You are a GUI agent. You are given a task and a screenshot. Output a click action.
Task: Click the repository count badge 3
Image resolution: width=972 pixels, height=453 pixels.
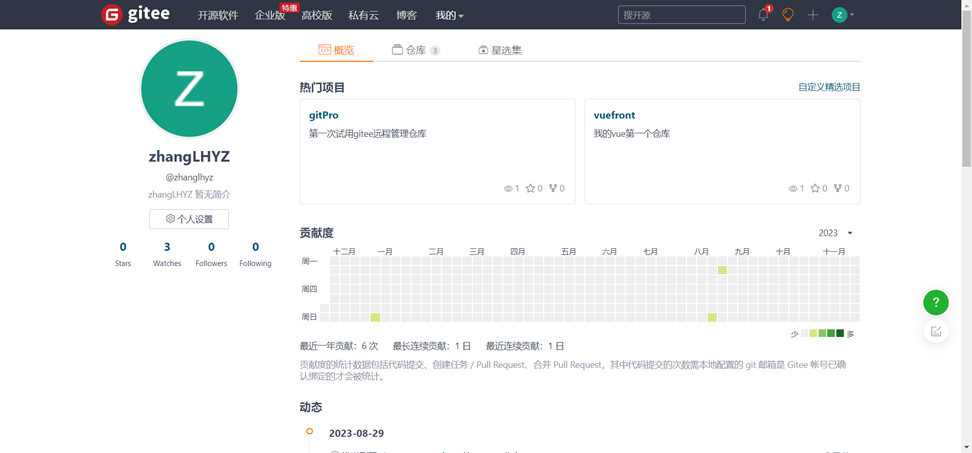coord(435,51)
